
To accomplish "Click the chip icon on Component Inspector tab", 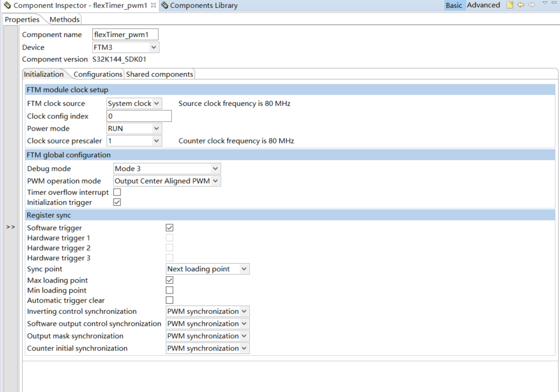I will click(6, 5).
